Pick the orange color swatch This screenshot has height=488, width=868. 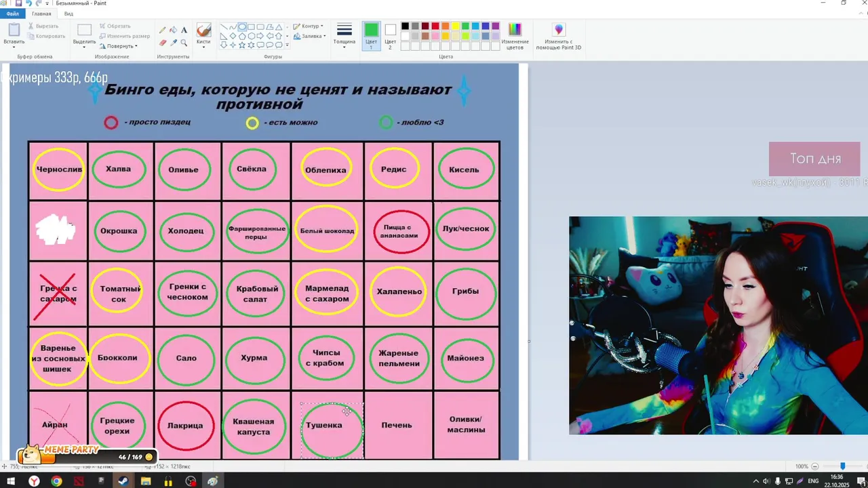click(445, 26)
